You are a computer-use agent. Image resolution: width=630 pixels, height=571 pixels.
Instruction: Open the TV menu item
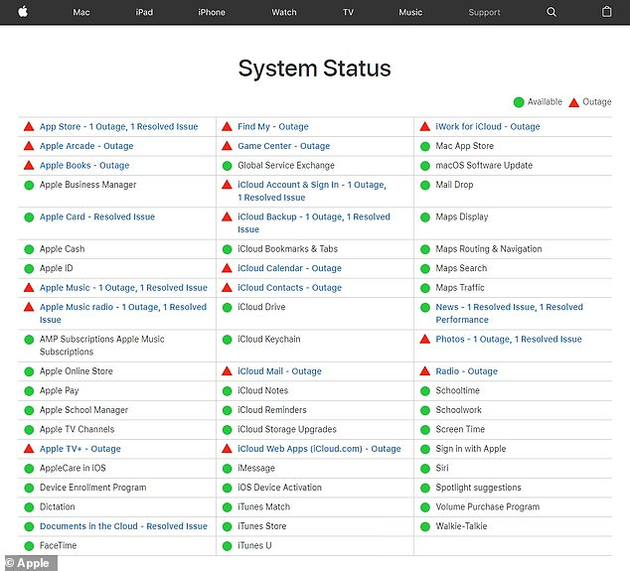click(x=348, y=12)
